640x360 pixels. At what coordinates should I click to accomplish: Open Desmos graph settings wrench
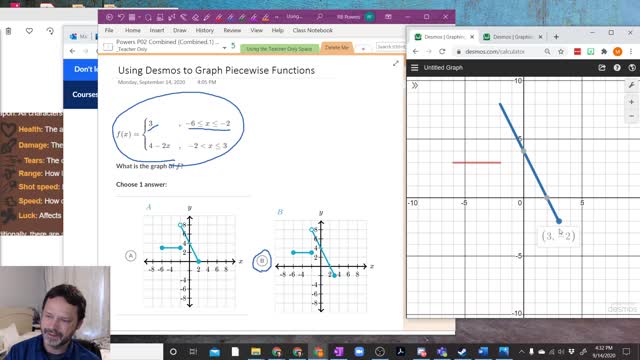point(631,85)
